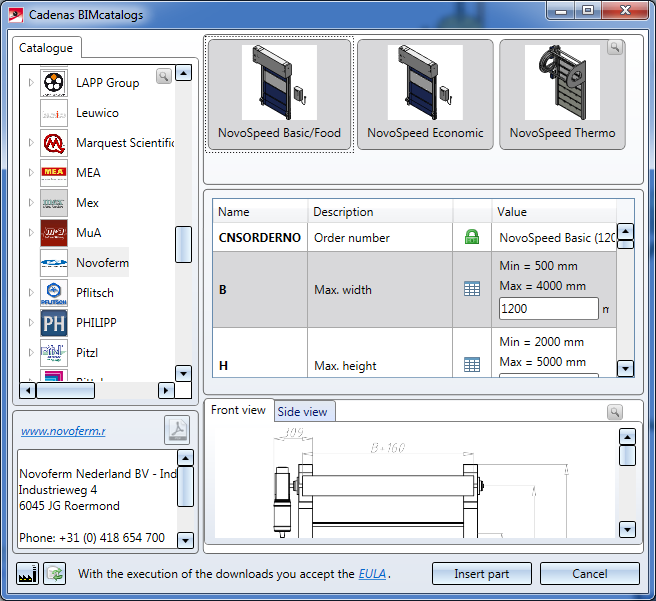
Task: Open the EULA link
Action: point(372,574)
